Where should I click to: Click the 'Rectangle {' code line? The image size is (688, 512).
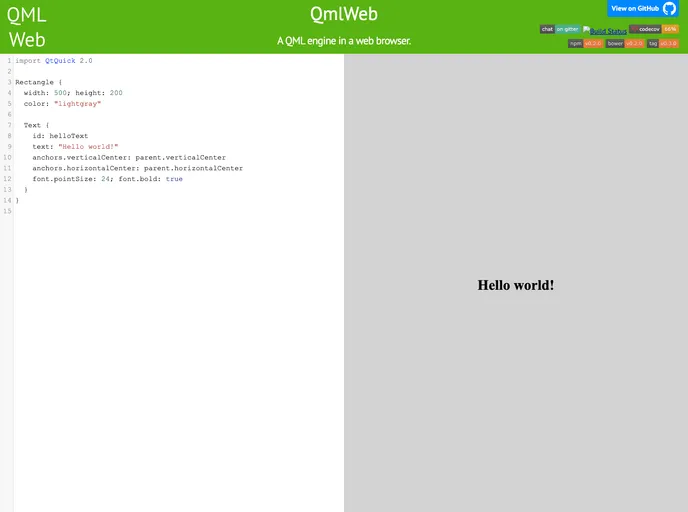39,82
